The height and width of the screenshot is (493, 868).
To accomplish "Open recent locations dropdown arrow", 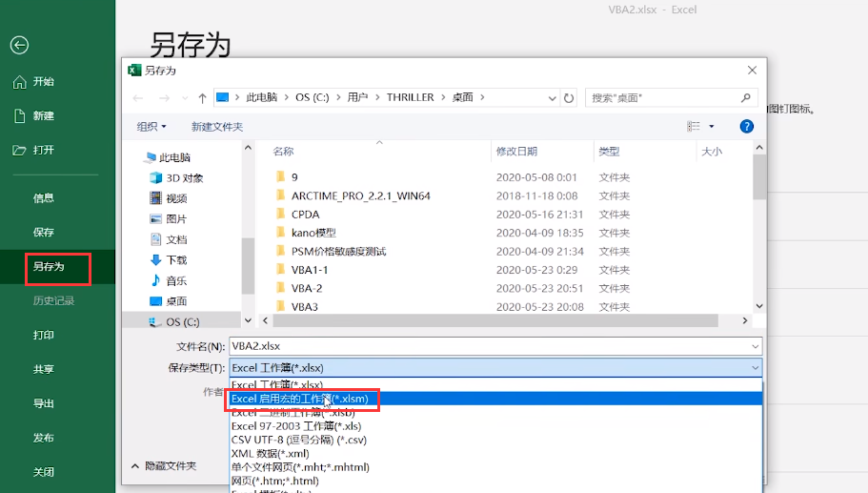I will 185,98.
